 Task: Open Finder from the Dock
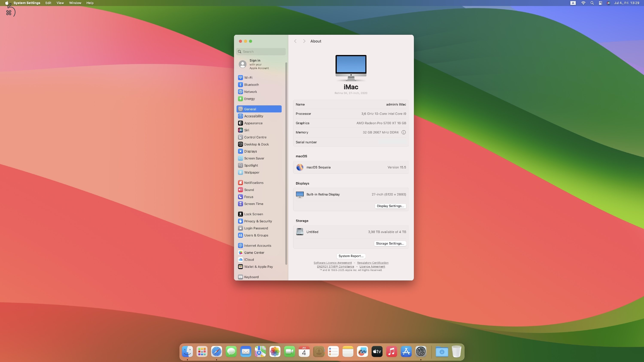pos(187,351)
